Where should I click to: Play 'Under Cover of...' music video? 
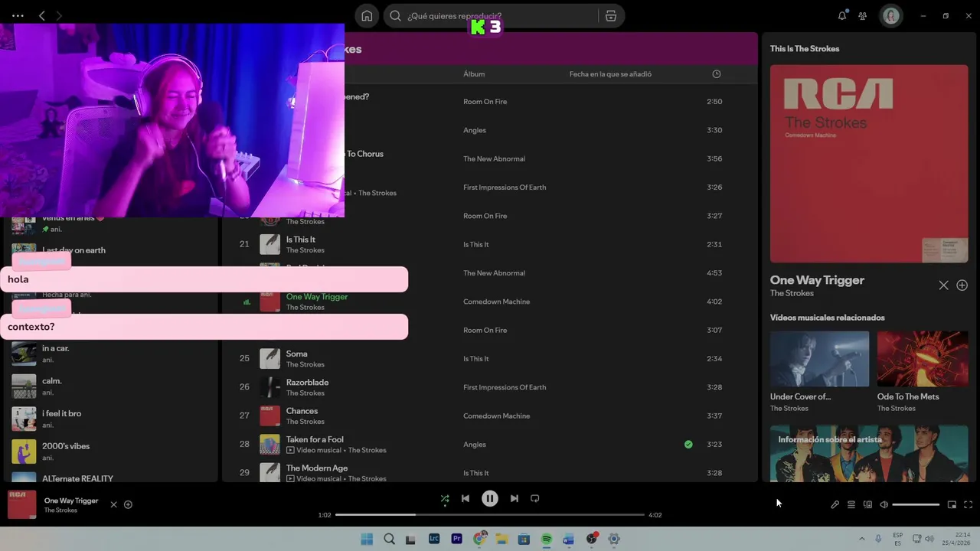(819, 359)
